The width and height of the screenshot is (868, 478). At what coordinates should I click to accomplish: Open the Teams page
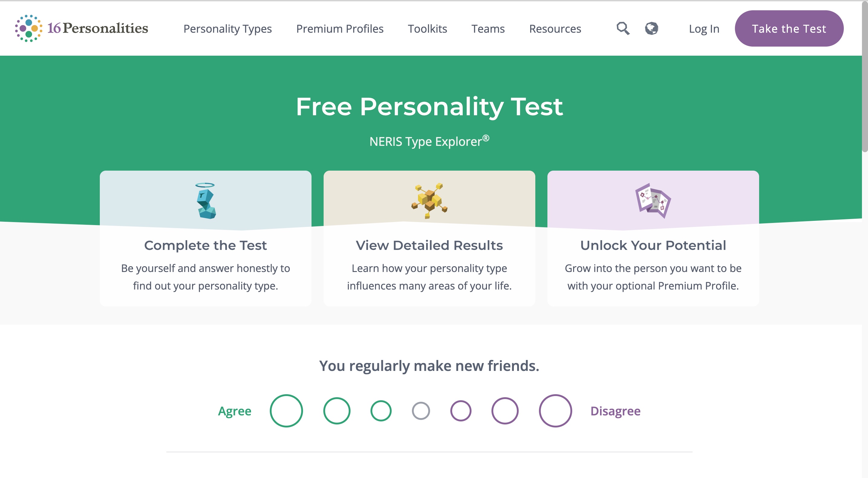click(x=488, y=29)
